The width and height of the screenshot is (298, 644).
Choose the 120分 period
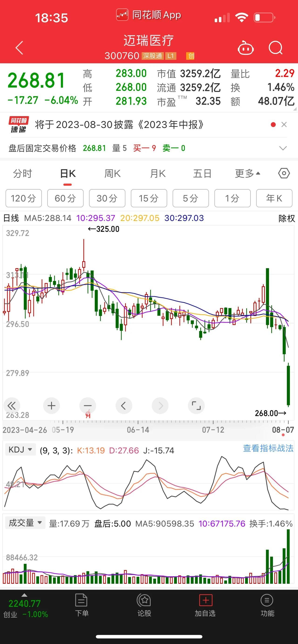point(24,198)
